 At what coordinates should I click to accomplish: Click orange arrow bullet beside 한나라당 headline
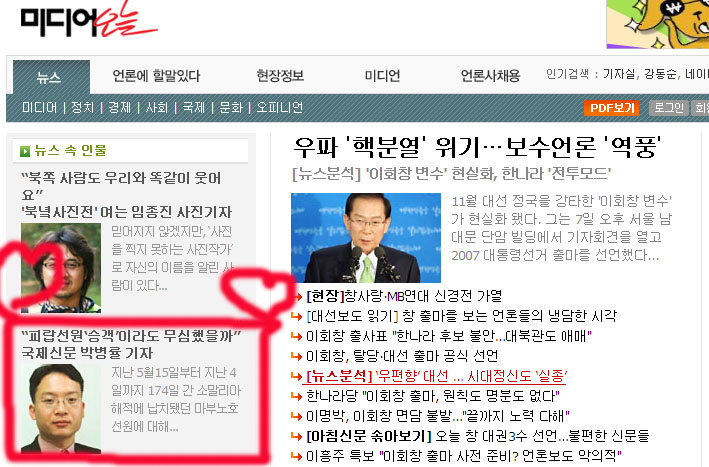296,396
